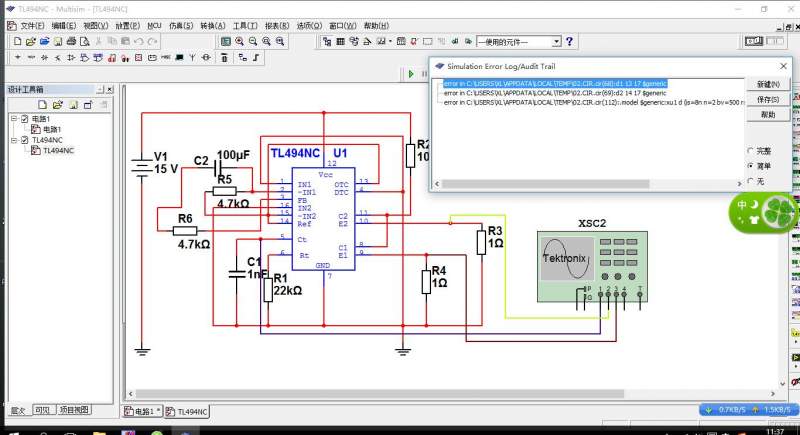Click the Place Analog op-amp component icon
This screenshot has width=800, height=435.
click(71, 58)
